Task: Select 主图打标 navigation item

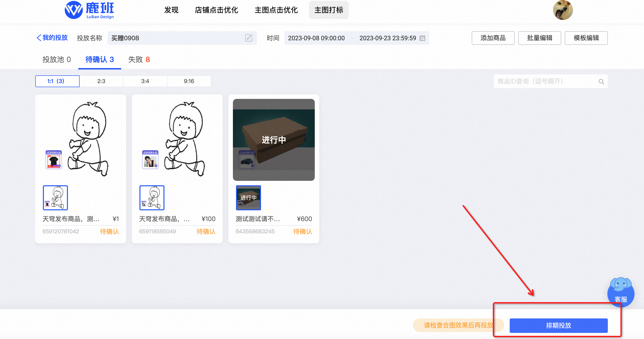Action: [329, 10]
